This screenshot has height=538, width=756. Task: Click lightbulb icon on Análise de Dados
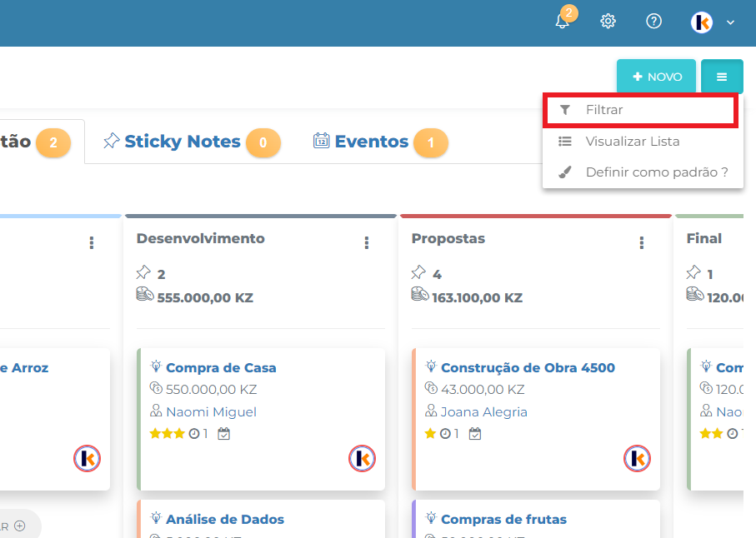pos(156,518)
